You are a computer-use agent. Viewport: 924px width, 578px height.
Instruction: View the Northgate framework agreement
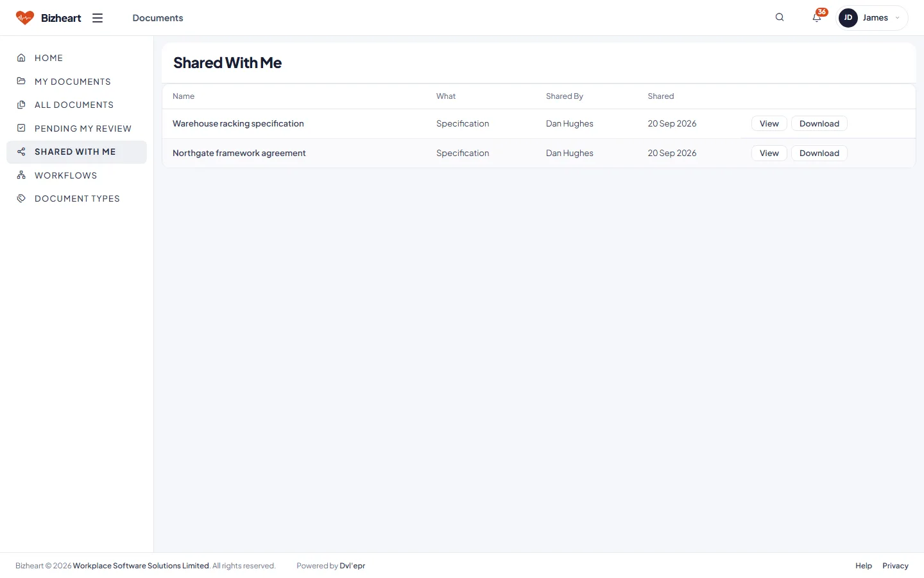click(769, 153)
